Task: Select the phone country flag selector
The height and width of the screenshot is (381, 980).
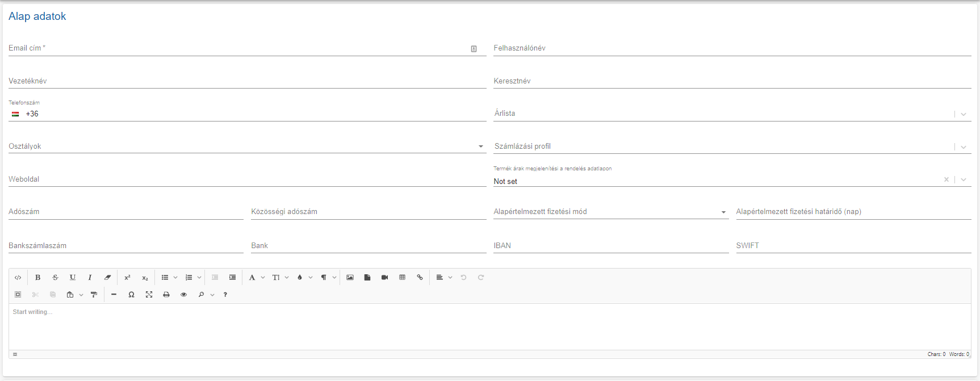Action: [15, 114]
